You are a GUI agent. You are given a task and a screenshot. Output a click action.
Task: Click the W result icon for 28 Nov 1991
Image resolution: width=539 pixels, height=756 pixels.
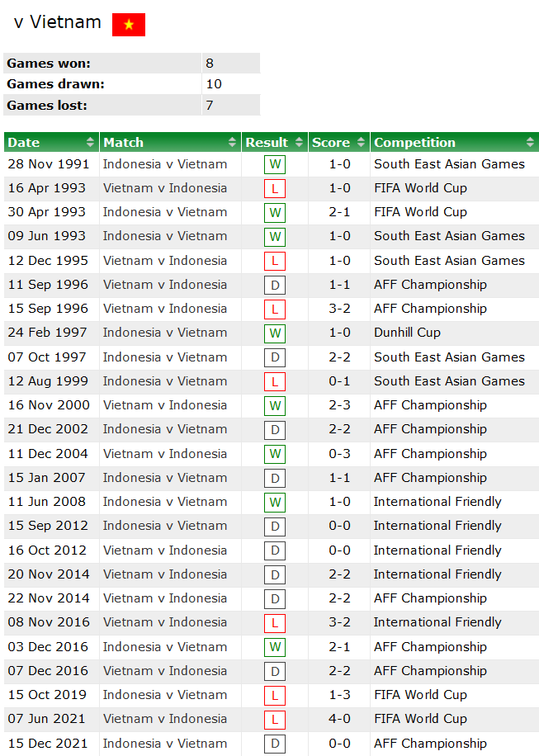(275, 164)
